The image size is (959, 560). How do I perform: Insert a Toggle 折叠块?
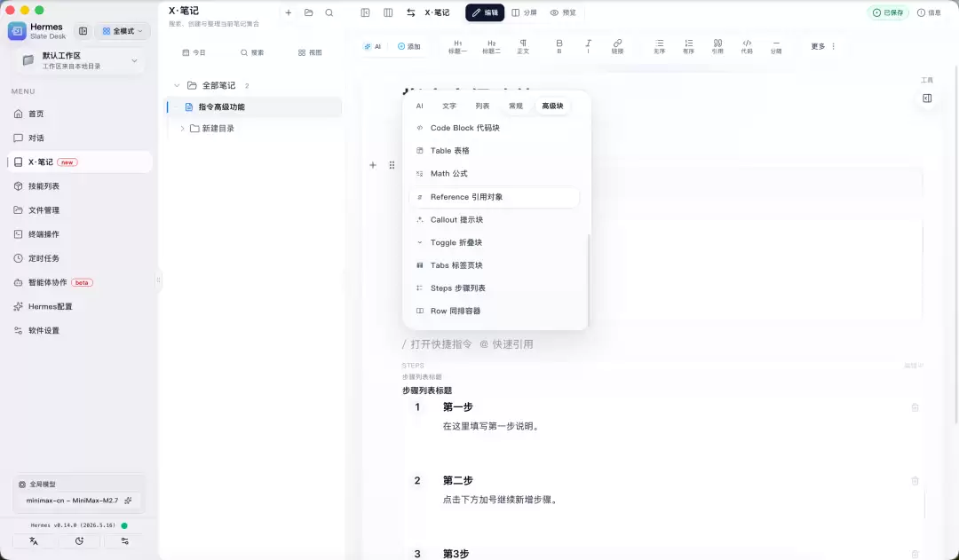click(x=494, y=242)
